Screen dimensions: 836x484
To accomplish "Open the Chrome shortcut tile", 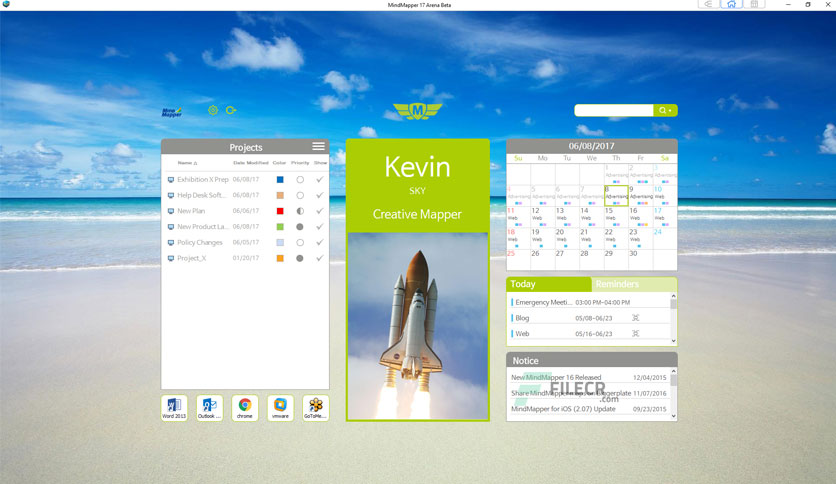I will point(245,408).
